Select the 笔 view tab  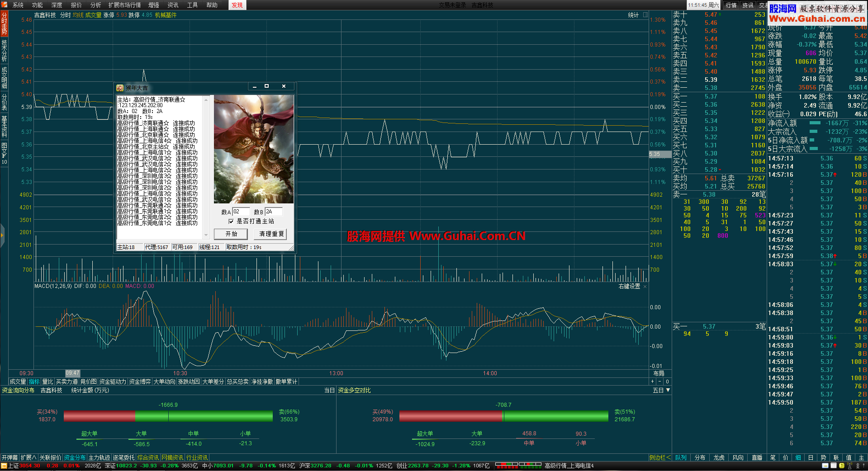[x=773, y=457]
